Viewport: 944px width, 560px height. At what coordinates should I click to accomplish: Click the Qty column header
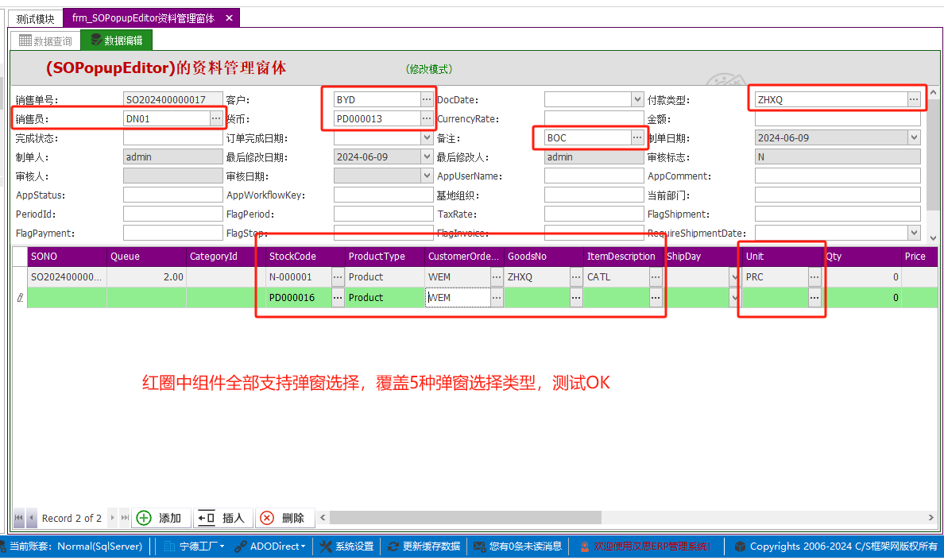pos(861,257)
